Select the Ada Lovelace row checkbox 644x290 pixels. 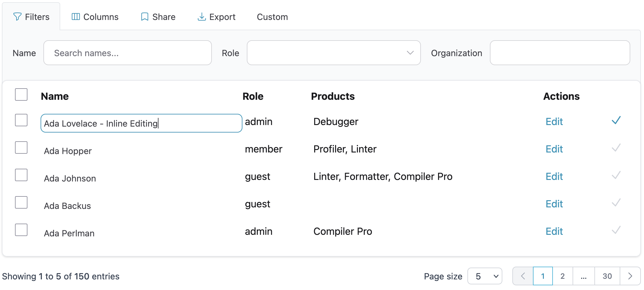click(x=21, y=120)
